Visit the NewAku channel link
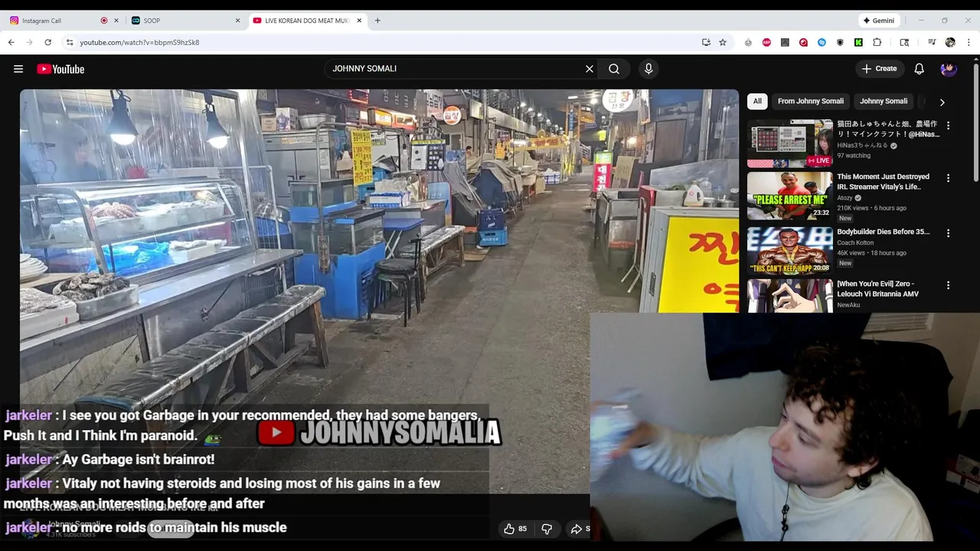This screenshot has height=551, width=980. (848, 305)
